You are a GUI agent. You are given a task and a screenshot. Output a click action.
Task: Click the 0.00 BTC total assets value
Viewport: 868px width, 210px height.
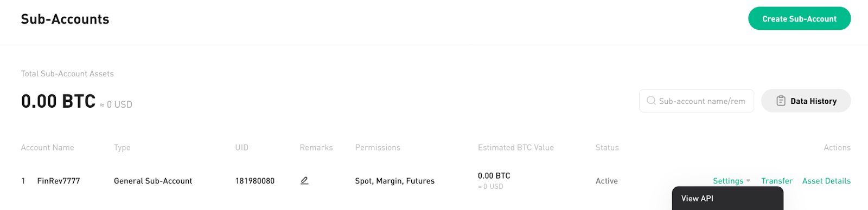(x=58, y=101)
